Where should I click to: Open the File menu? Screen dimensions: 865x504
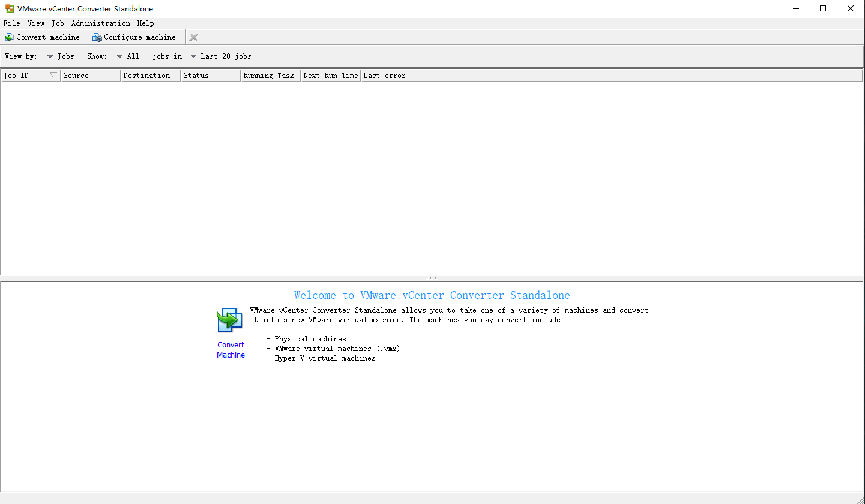point(11,23)
